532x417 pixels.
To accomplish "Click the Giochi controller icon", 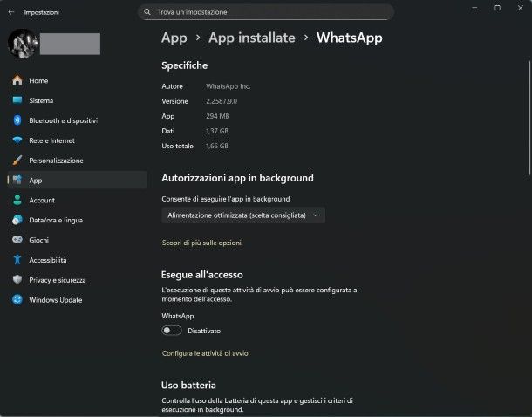I will point(17,240).
